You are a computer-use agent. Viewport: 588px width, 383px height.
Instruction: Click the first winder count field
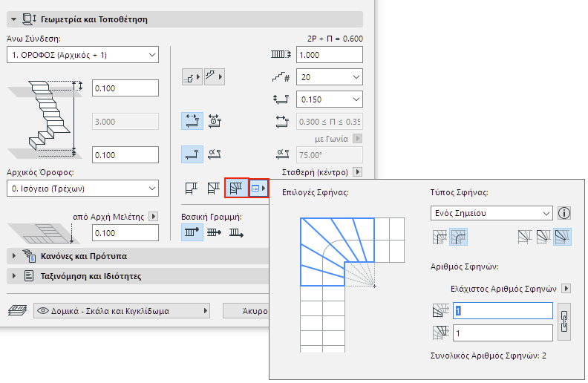pyautogui.click(x=503, y=311)
